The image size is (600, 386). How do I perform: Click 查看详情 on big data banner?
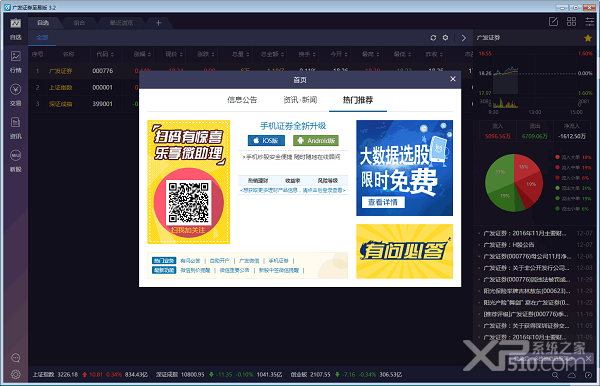coord(383,202)
